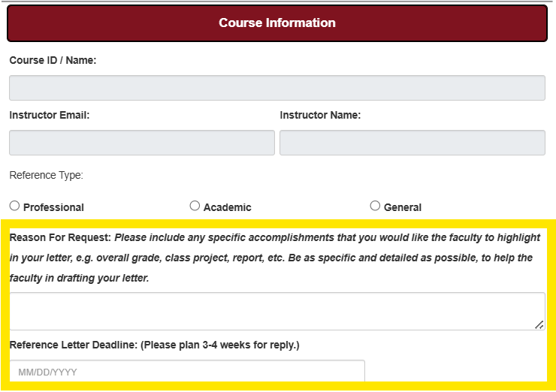Click the Course Information header banner
The width and height of the screenshot is (556, 392).
point(277,23)
